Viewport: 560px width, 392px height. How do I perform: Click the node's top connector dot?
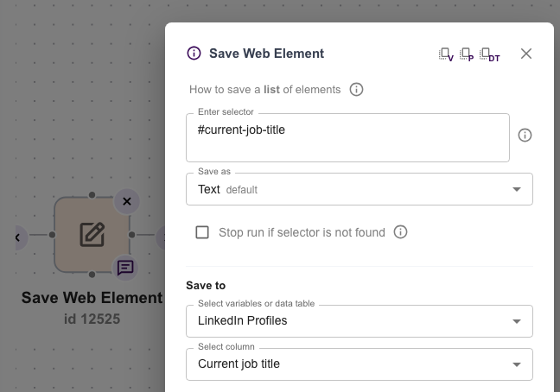[x=92, y=193]
